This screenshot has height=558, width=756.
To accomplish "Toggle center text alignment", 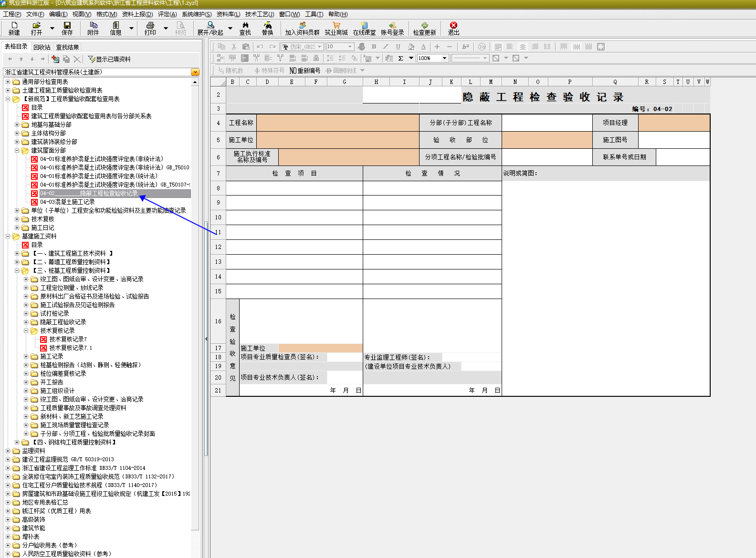I will click(x=523, y=47).
